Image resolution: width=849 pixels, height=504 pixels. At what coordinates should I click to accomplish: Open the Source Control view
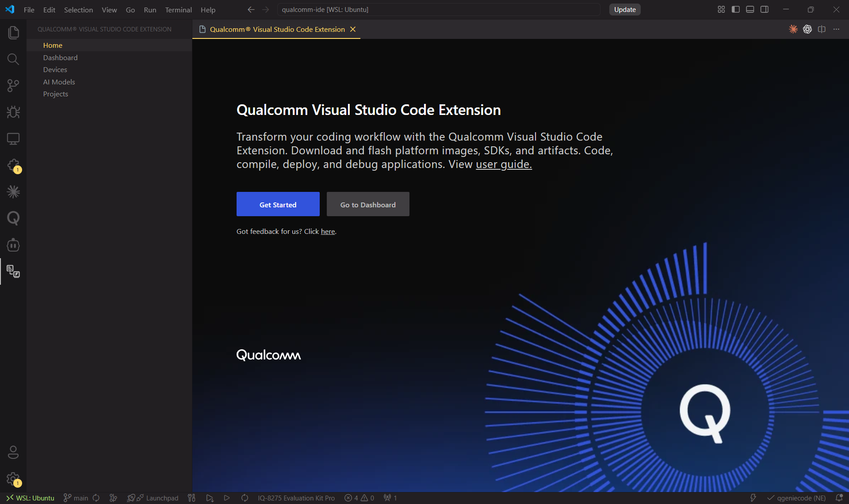pyautogui.click(x=13, y=85)
